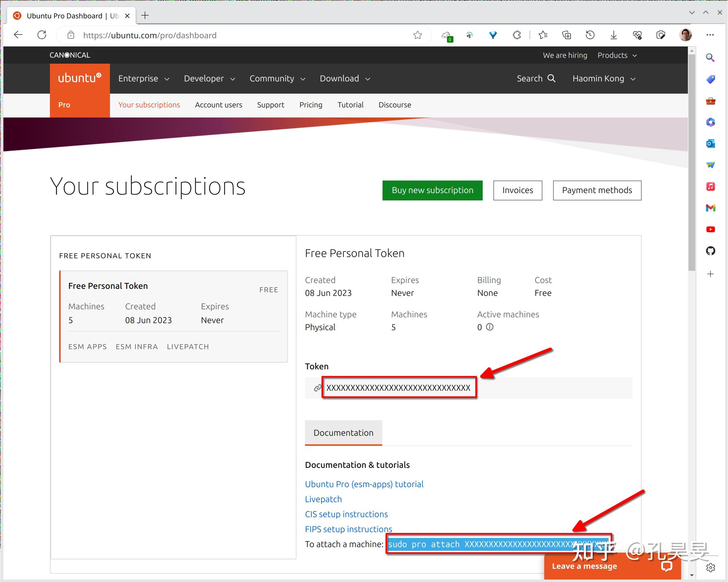Expand Products dropdown in Canonical bar
Screen dimensions: 728x582
[617, 55]
